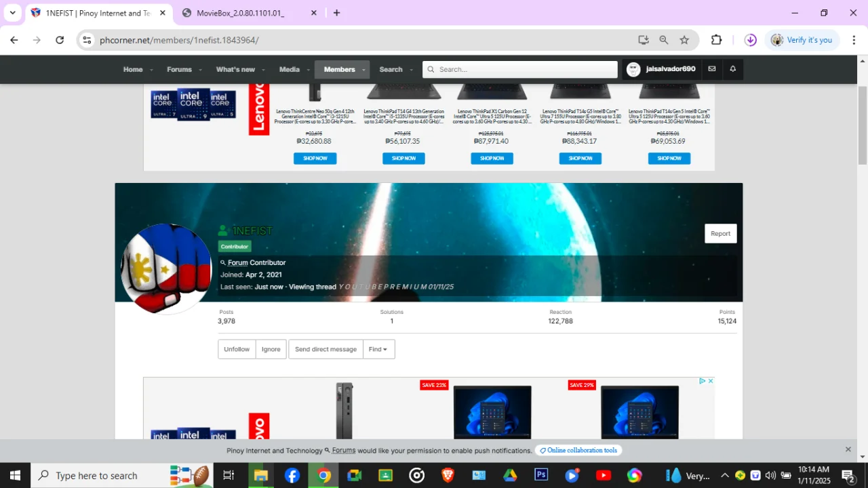Close the bottom Lenovo ad with X
868x488 pixels.
(711, 381)
